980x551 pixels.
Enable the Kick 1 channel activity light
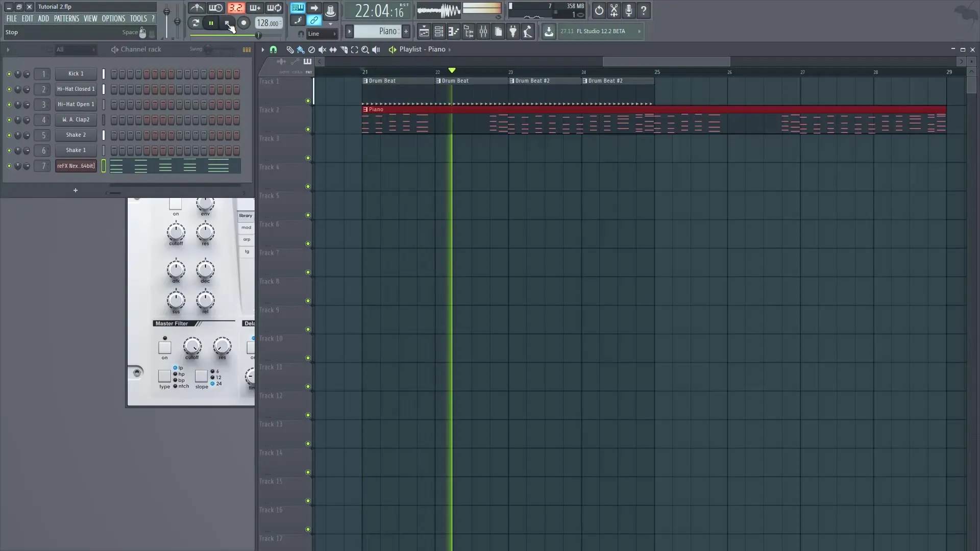[x=9, y=74]
